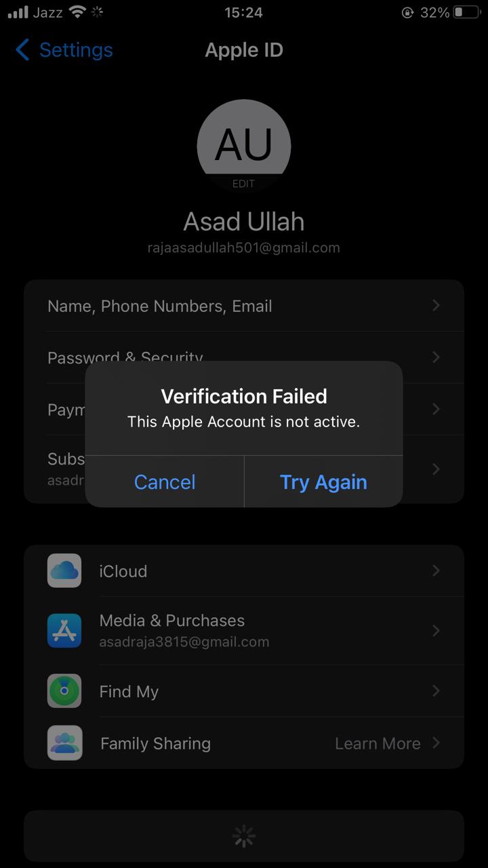The width and height of the screenshot is (488, 868).
Task: Tap the Wi-Fi icon in status bar
Action: pos(78,12)
